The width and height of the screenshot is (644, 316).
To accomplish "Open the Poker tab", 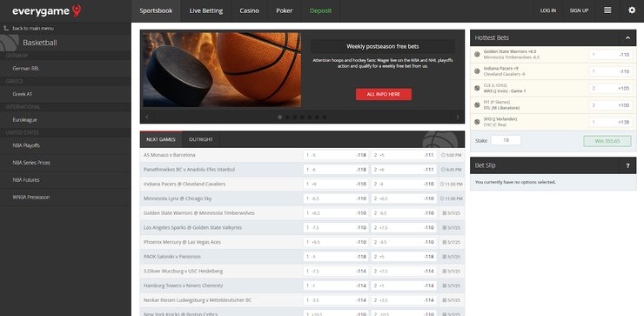I will [285, 10].
